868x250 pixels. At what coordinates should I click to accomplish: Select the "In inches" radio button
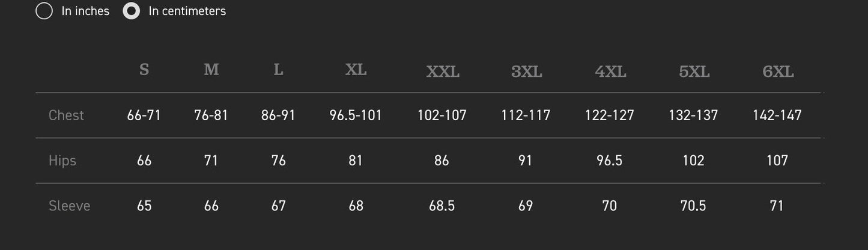[x=44, y=11]
